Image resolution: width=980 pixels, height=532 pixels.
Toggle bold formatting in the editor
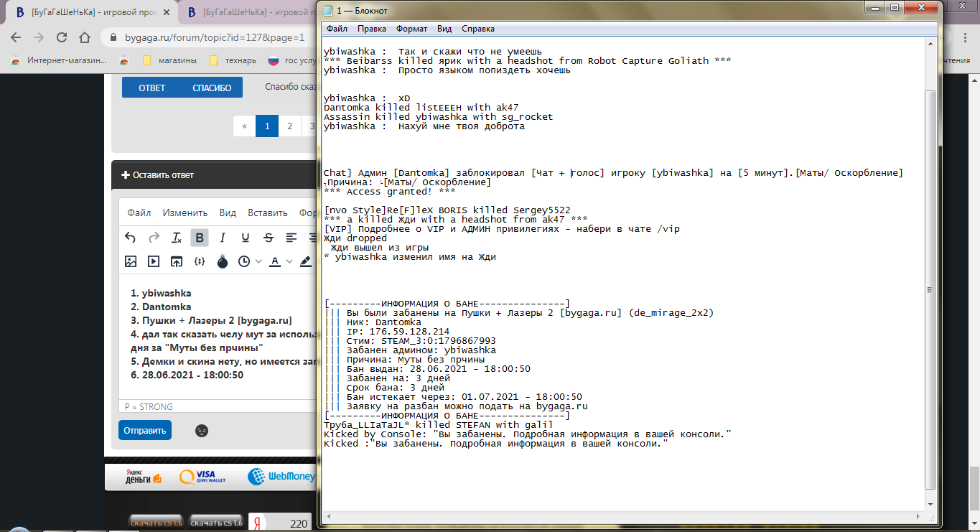200,238
